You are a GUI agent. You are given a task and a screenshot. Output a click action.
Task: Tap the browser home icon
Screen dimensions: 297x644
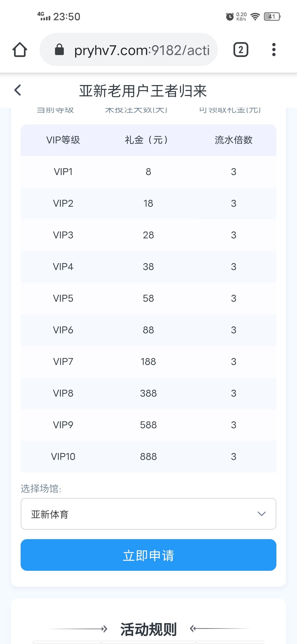[x=20, y=50]
